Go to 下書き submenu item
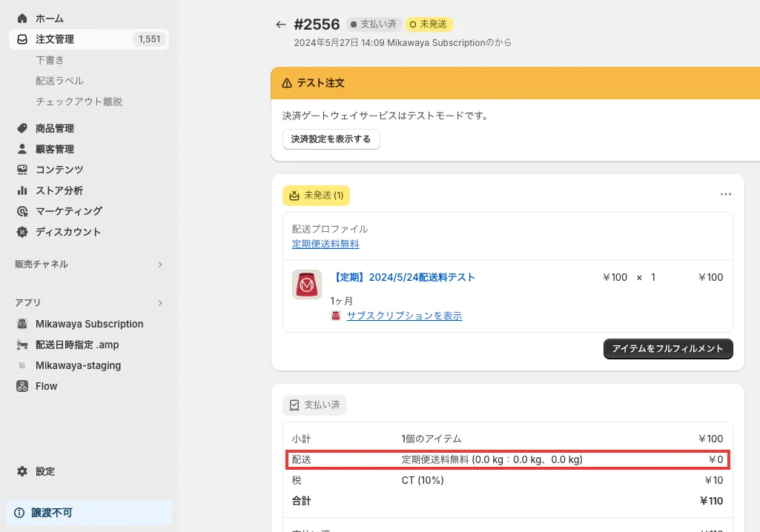Screen dimensions: 760x532 coord(50,60)
